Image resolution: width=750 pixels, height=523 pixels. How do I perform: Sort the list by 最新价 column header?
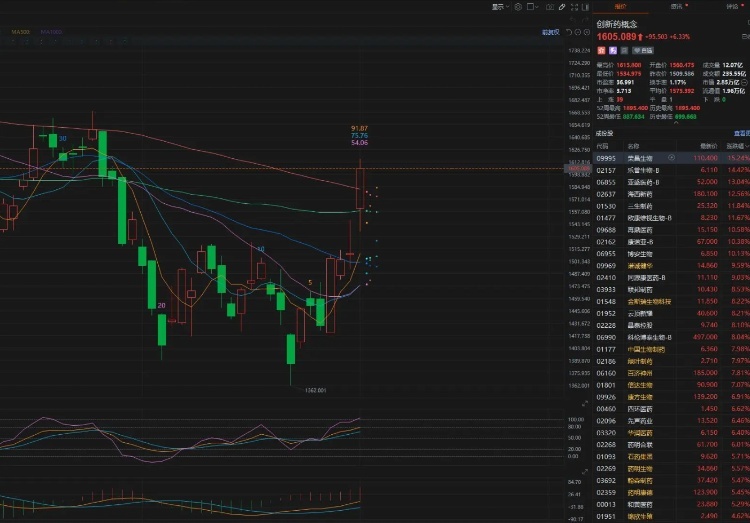coord(708,145)
